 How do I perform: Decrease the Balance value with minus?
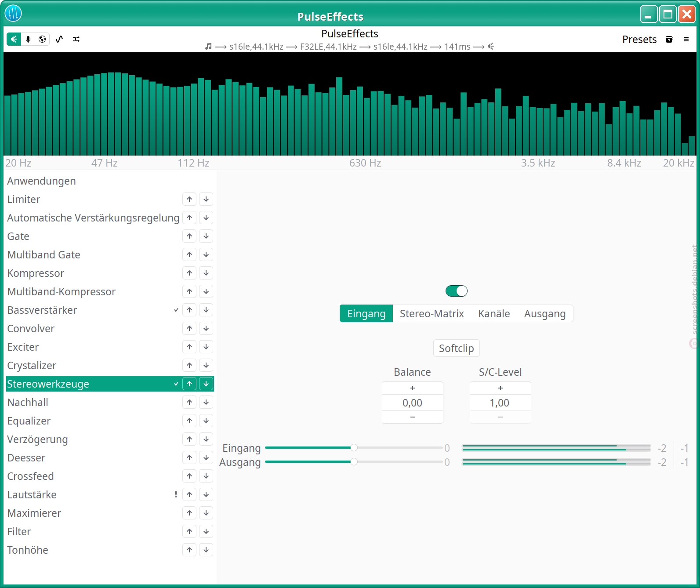[413, 417]
